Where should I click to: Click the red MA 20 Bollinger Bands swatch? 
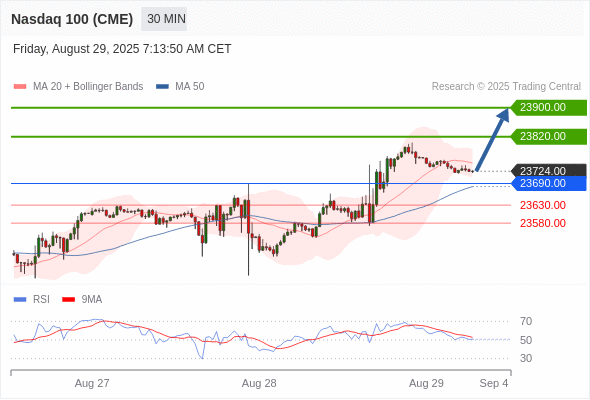pos(20,87)
